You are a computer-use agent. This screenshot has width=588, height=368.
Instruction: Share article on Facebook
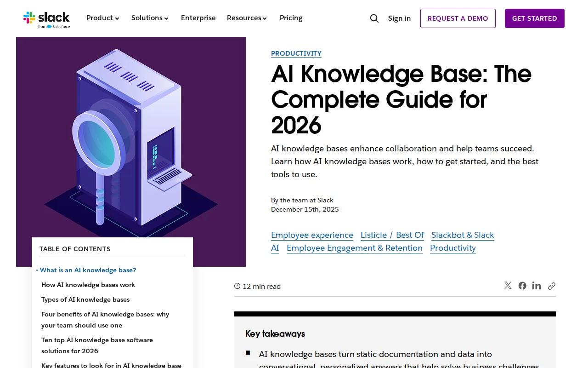point(522,286)
